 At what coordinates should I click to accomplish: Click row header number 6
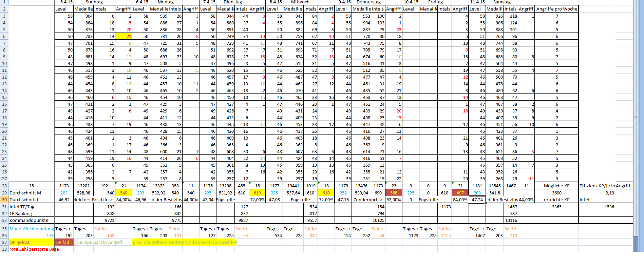click(x=4, y=36)
